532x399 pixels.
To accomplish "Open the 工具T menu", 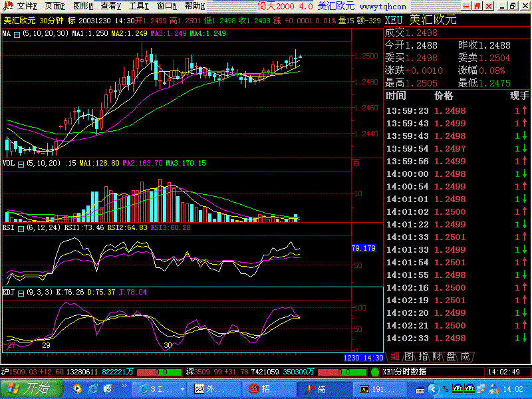I will [139, 6].
